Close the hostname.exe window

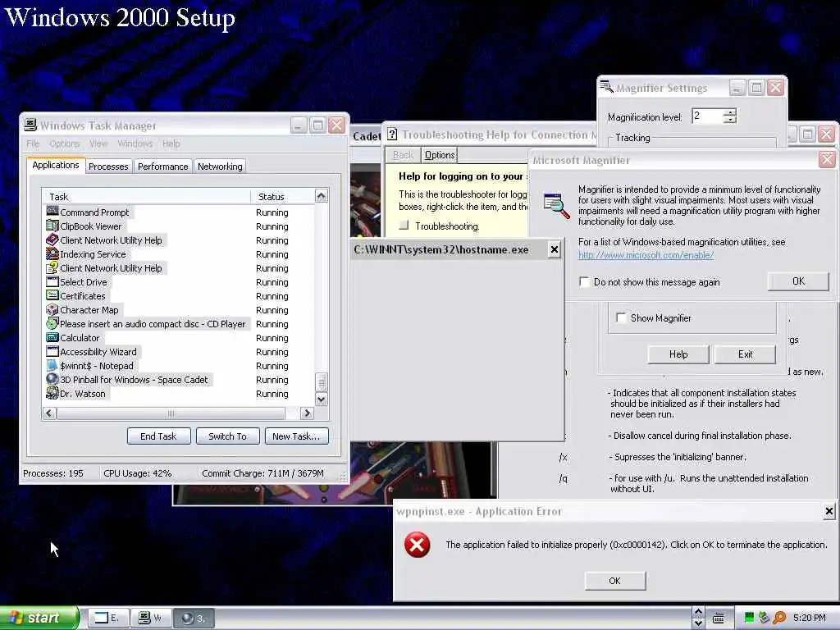point(555,249)
